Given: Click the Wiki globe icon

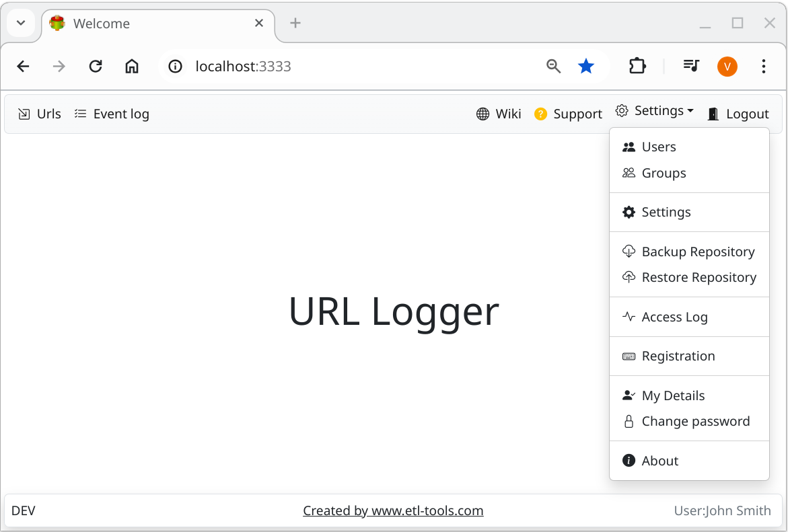Looking at the screenshot, I should click(x=482, y=114).
